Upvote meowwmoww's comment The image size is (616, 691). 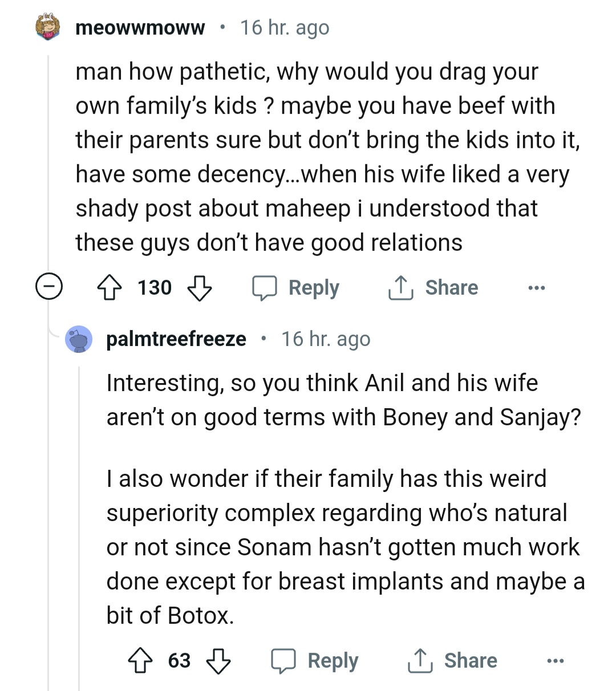[x=110, y=288]
